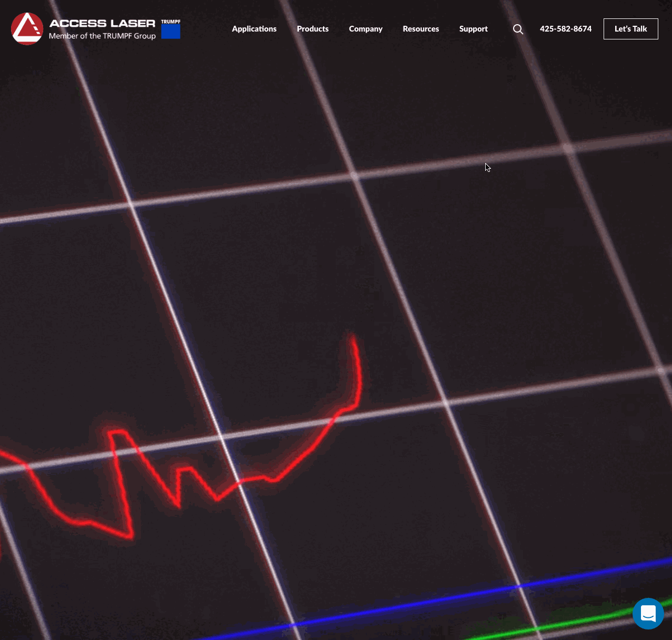The height and width of the screenshot is (640, 672).
Task: Click the flat-topped spike on the red graph line
Action: click(118, 432)
